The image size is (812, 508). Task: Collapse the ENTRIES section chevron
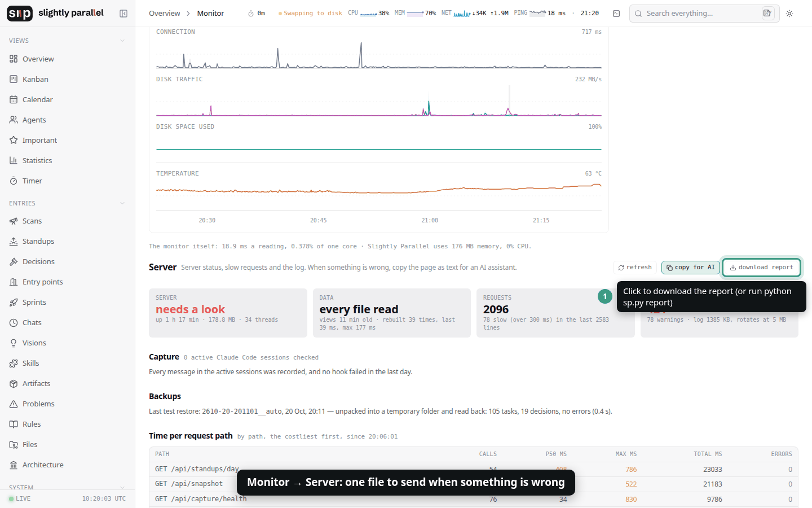click(122, 203)
